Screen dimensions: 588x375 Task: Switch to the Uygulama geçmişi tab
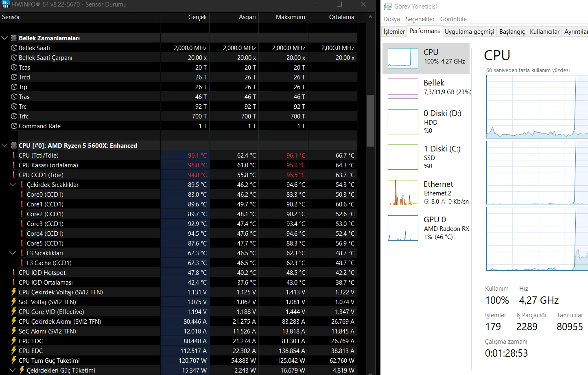[x=469, y=32]
